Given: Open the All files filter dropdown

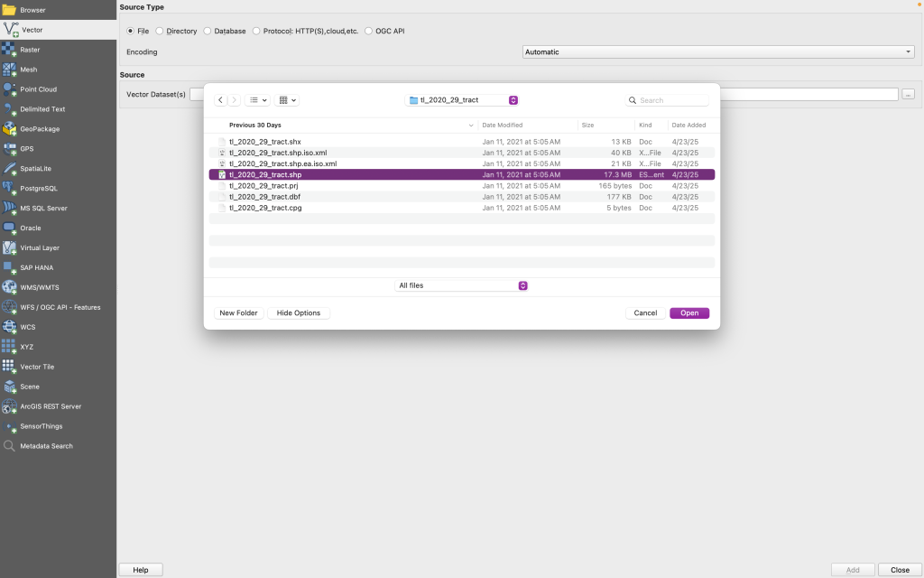Looking at the screenshot, I should point(462,285).
